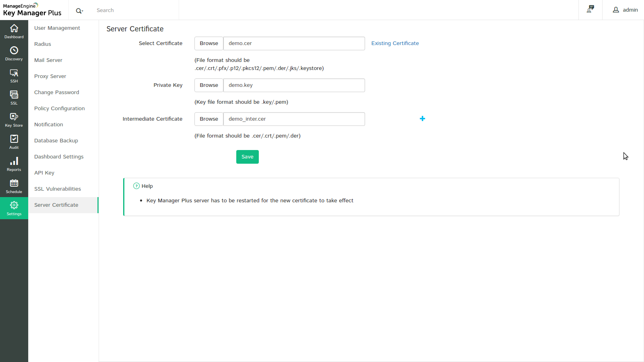644x362 pixels.
Task: Click the Save button
Action: point(248,157)
